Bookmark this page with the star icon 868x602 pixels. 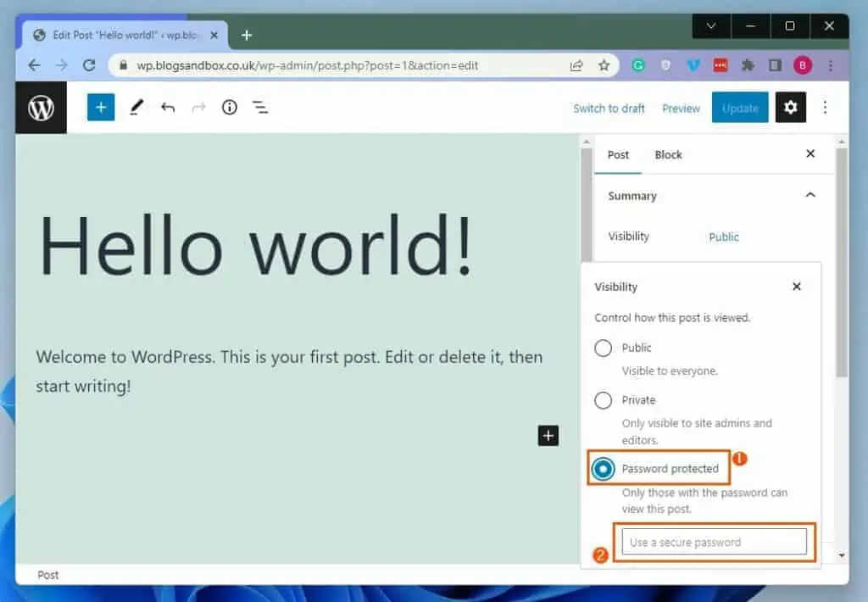604,65
